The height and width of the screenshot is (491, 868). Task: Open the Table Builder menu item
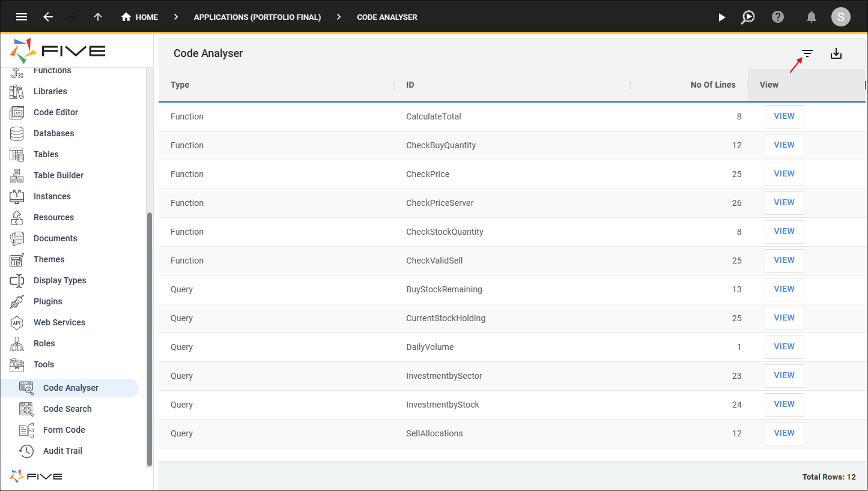coord(59,175)
